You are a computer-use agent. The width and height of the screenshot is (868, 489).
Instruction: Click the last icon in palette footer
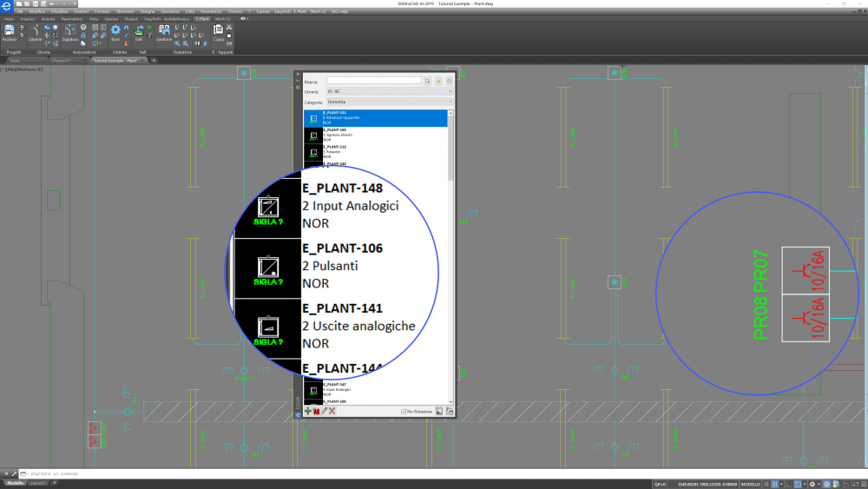[x=450, y=411]
